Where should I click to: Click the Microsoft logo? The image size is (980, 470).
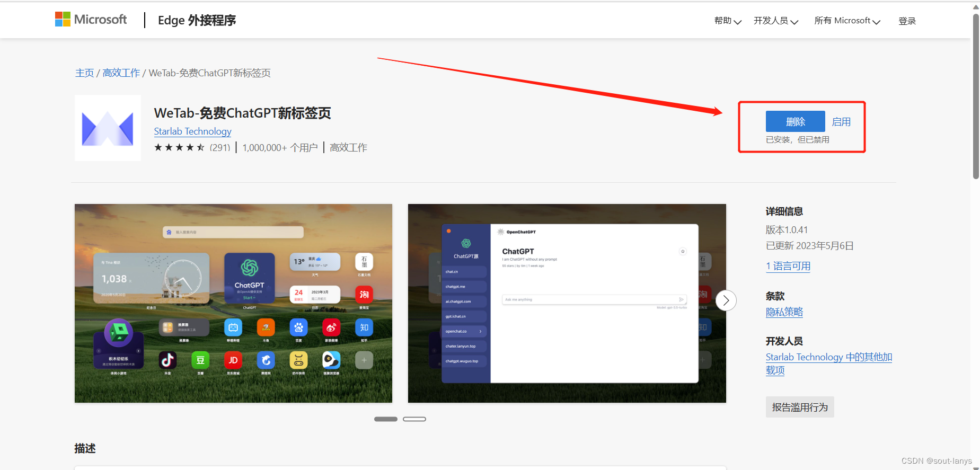click(x=91, y=20)
